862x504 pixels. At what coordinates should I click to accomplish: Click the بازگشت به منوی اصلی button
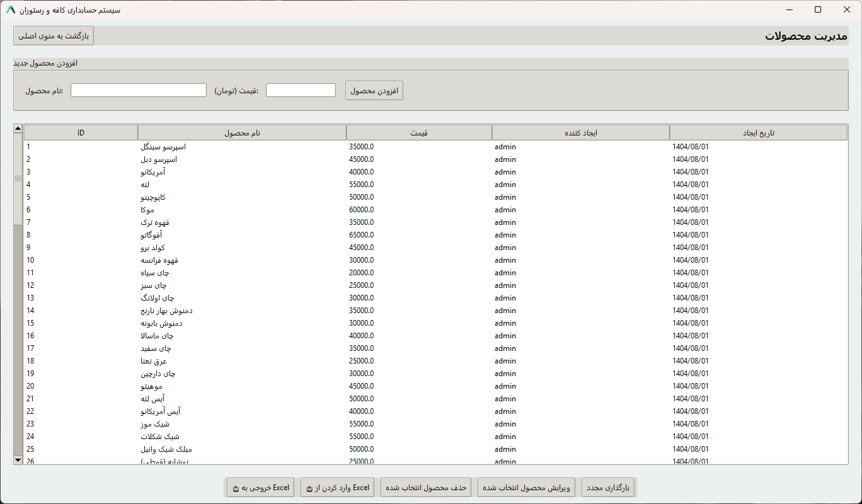(54, 36)
